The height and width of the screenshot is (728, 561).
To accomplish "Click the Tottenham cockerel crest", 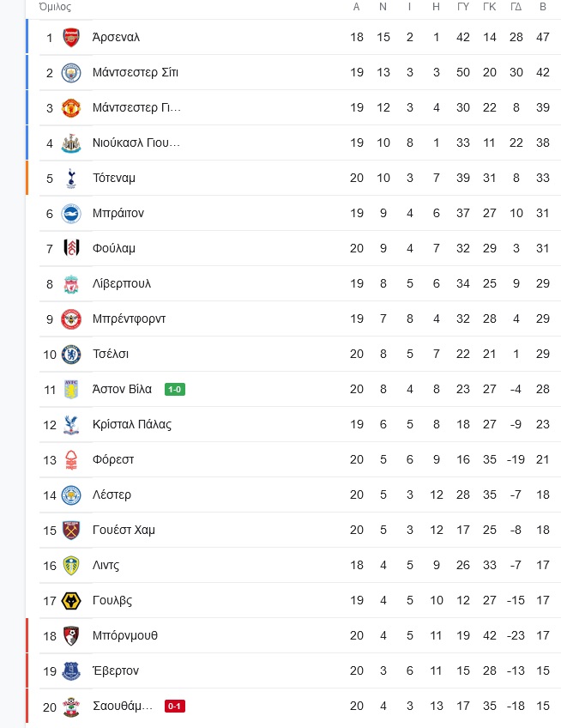I will pos(71,179).
